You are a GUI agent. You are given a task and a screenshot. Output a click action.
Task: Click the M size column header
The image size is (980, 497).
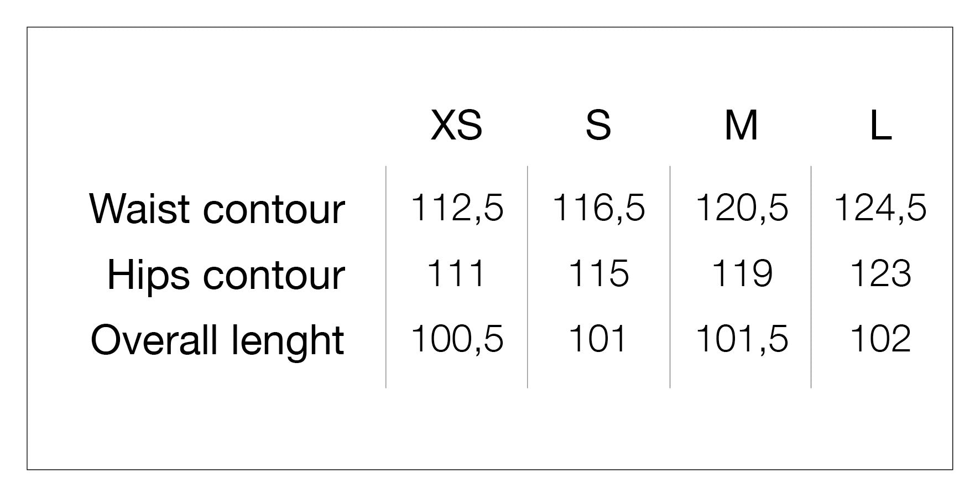(x=741, y=125)
